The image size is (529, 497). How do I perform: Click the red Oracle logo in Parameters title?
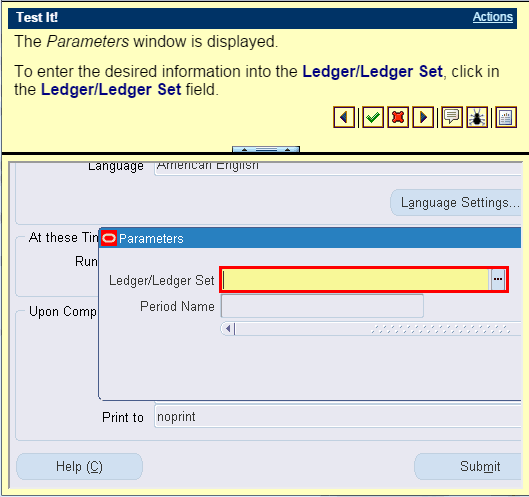109,239
